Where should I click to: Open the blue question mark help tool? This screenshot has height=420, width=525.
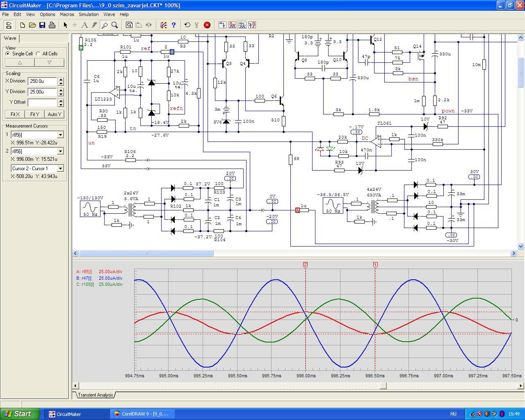tap(173, 25)
